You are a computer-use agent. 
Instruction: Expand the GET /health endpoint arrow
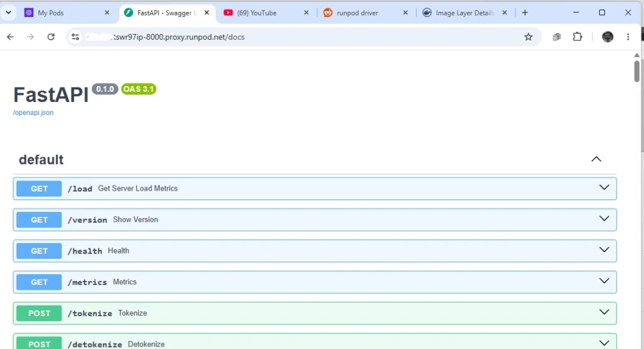604,250
